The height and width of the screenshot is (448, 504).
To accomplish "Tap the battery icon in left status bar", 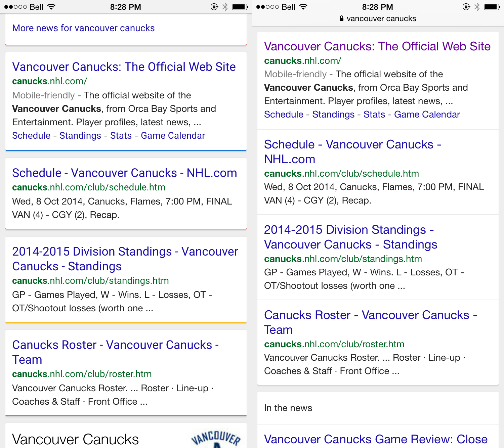I will click(240, 7).
